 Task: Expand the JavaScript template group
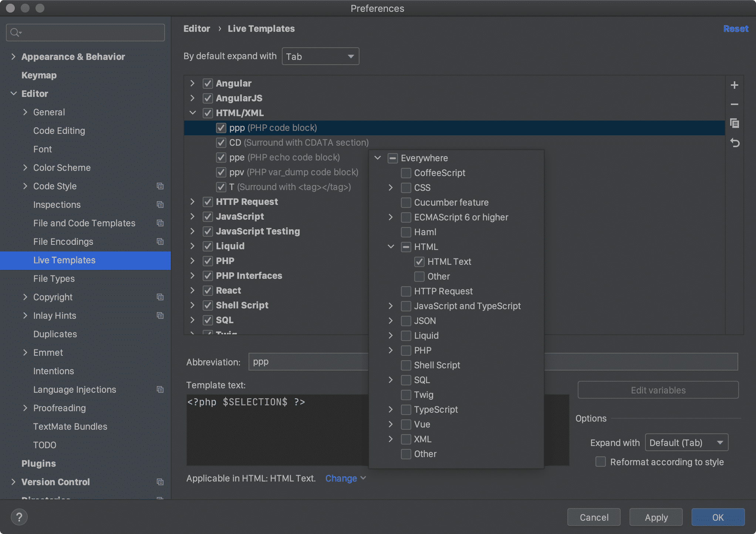(193, 216)
